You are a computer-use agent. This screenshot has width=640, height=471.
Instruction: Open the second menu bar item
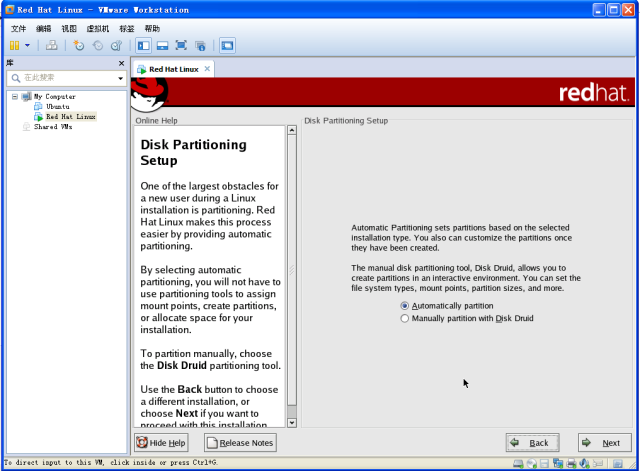[x=44, y=29]
